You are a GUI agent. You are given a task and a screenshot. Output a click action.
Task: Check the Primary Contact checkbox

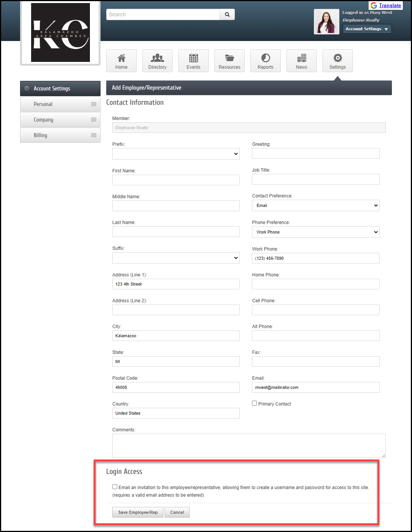pos(255,403)
